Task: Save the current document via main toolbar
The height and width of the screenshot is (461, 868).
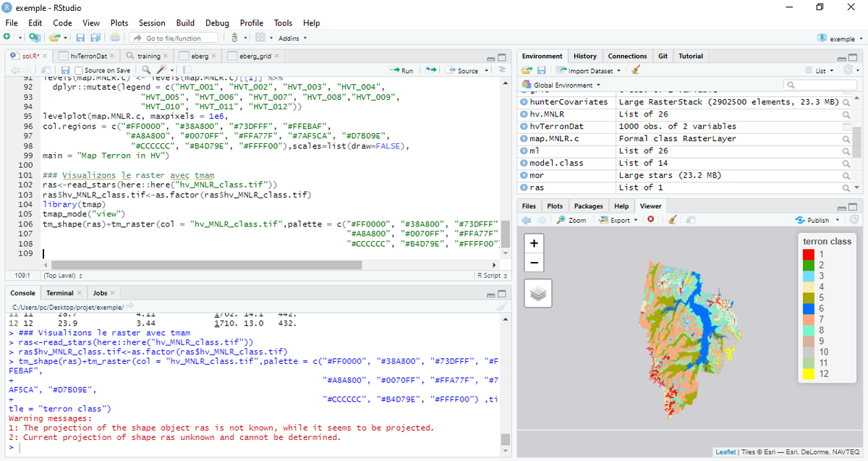Action: [x=80, y=38]
